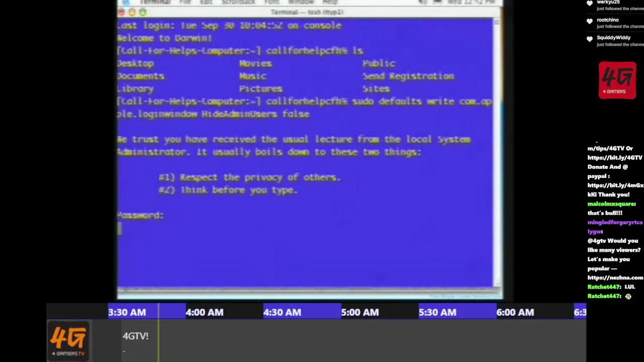644x362 pixels.
Task: Click follower name rootchino
Action: (608, 20)
